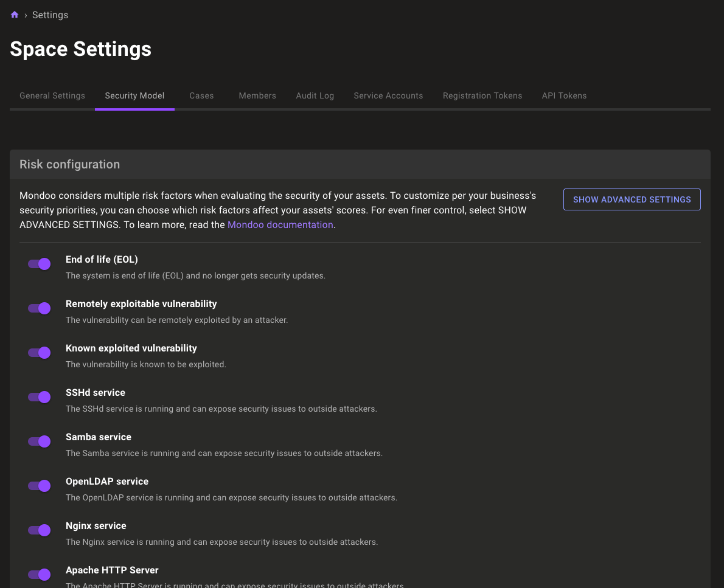Disable the Apache HTTP Server toggle

pos(40,575)
